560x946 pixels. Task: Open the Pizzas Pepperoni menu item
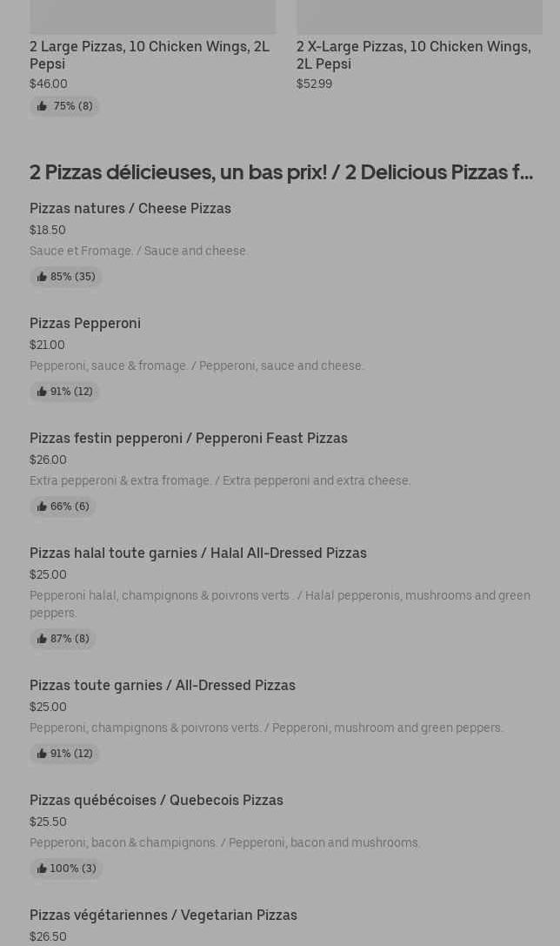pyautogui.click(x=85, y=323)
